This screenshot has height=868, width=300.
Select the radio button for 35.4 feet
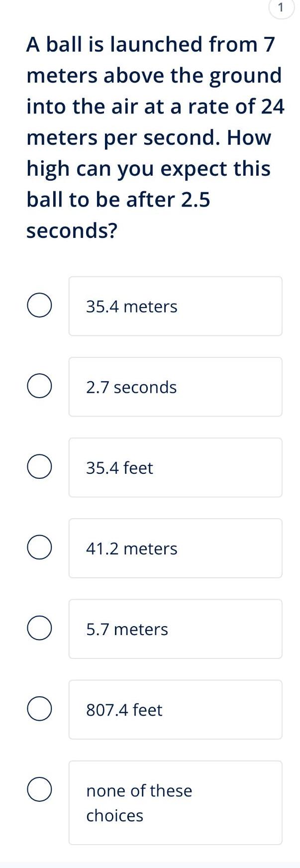pyautogui.click(x=39, y=467)
